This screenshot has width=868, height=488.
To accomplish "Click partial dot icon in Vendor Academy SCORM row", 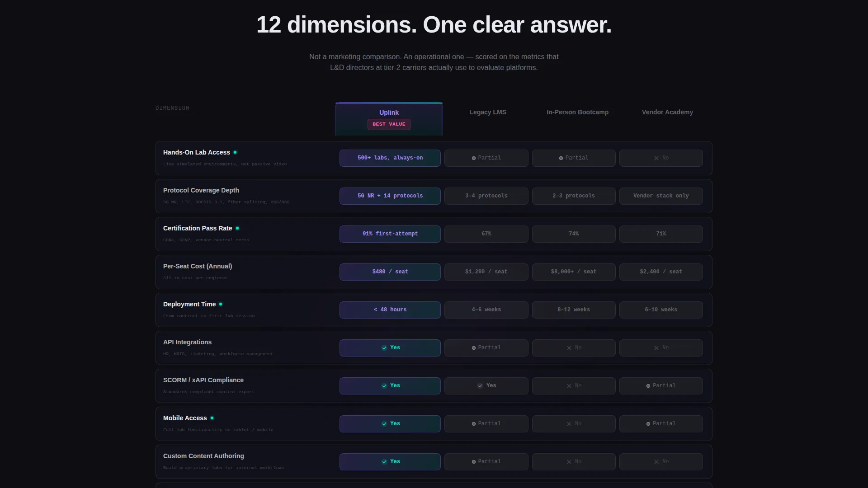I will tap(648, 386).
